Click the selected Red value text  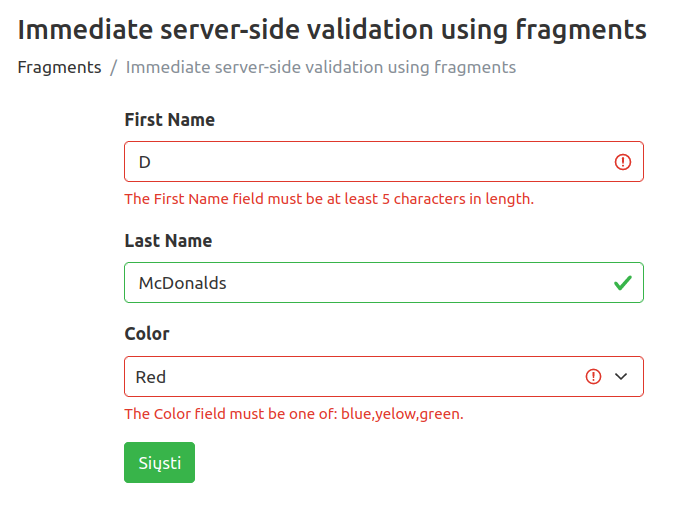pyautogui.click(x=151, y=377)
